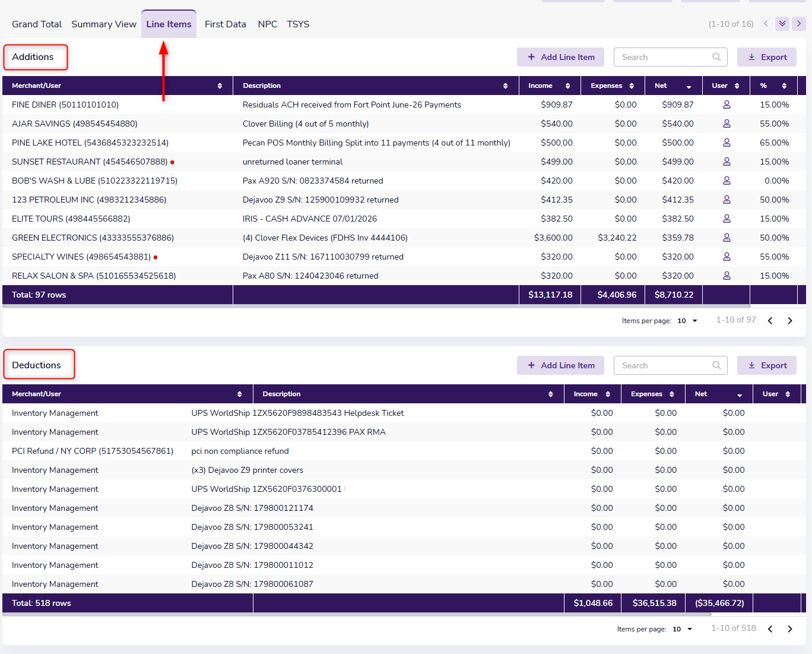Sort Additions by Net column
The height and width of the screenshot is (654, 812).
pos(689,87)
